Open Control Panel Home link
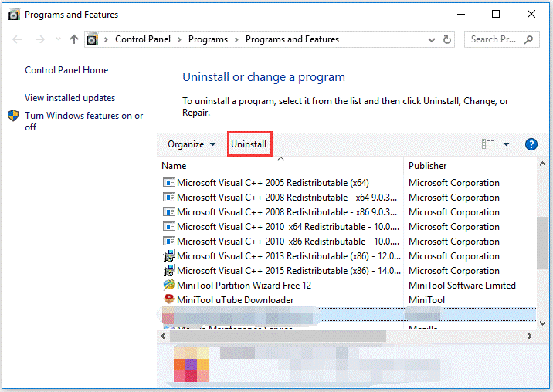553x392 pixels. coord(66,70)
